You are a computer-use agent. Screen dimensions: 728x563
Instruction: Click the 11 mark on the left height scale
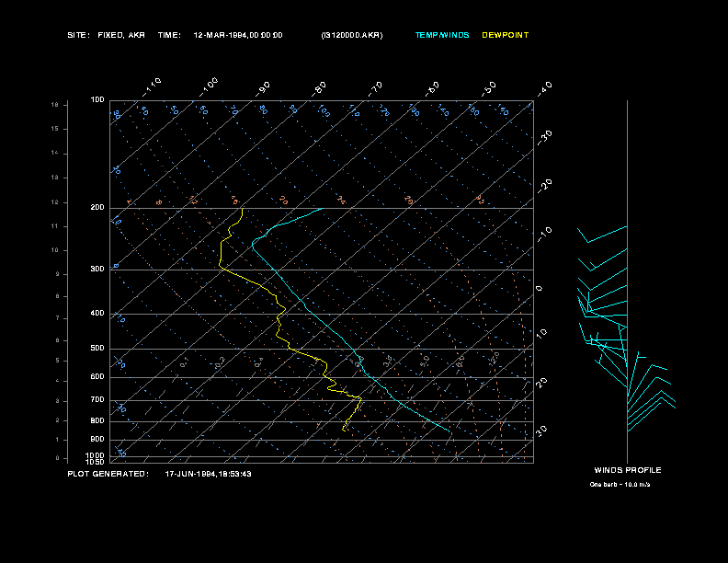55,226
